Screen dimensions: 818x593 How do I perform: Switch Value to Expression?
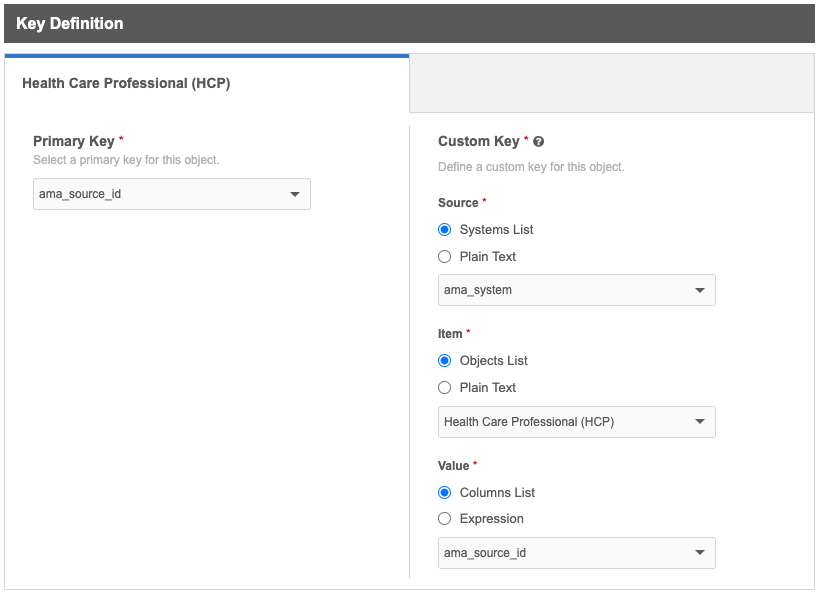[x=445, y=519]
